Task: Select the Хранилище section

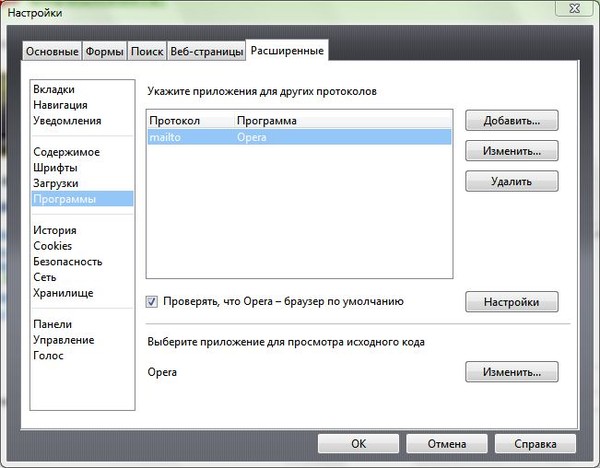Action: point(82,293)
